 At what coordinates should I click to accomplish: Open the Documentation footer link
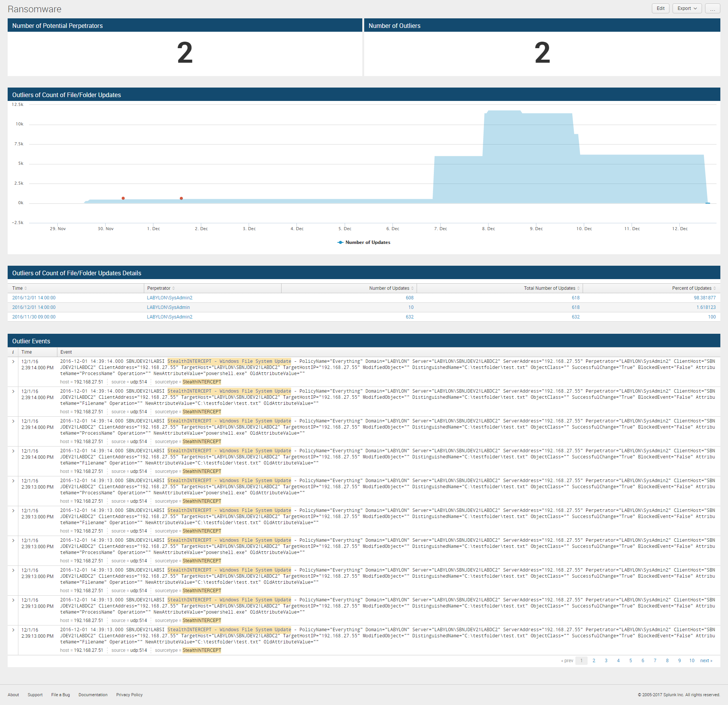point(93,695)
